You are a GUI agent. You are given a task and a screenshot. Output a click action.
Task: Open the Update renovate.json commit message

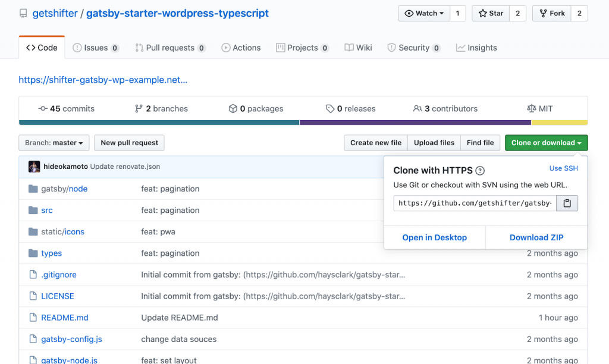pos(125,167)
